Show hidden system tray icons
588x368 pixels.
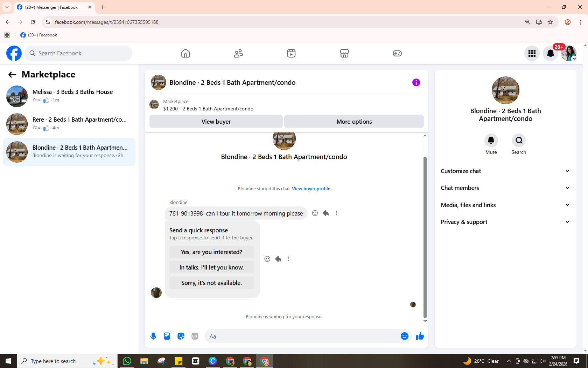[x=509, y=361]
